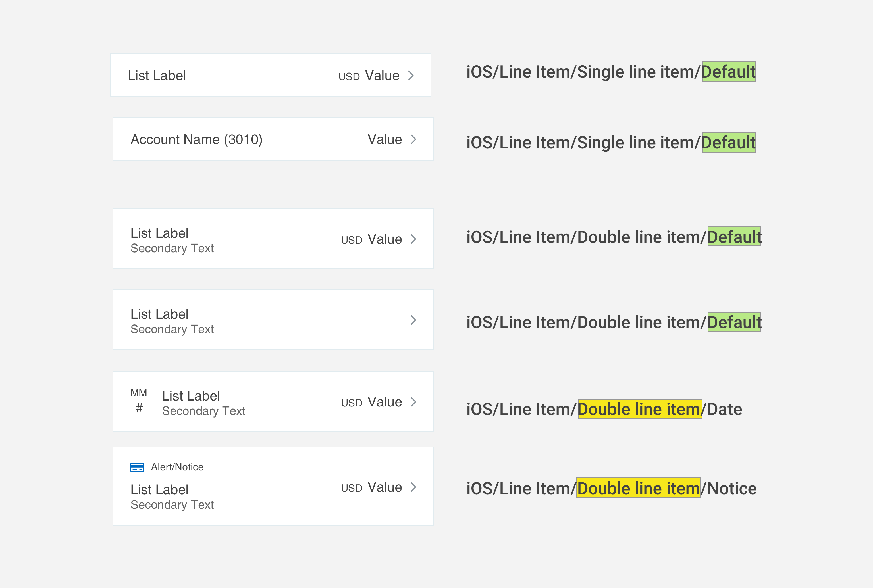Screen dimensions: 873x588
Task: Click the chevron in the Alert/Notice row
Action: point(413,487)
